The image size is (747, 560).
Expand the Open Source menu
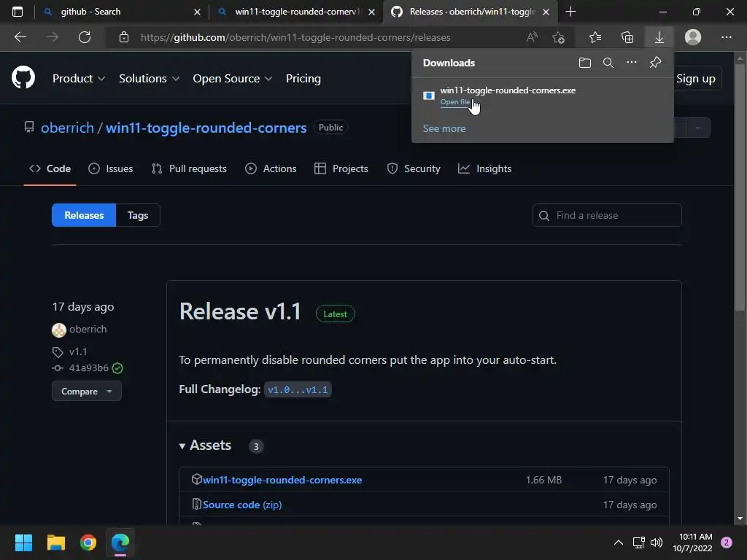point(233,79)
